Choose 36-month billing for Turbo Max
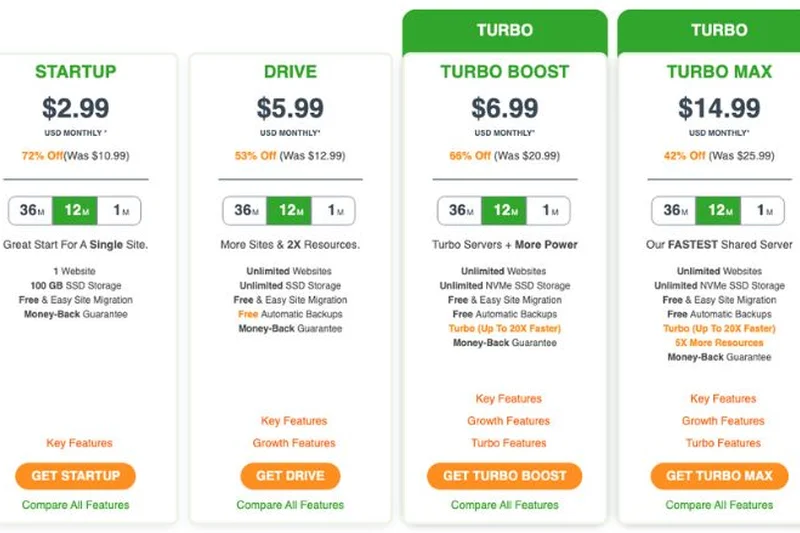Viewport: 800px width, 533px height. pyautogui.click(x=673, y=211)
